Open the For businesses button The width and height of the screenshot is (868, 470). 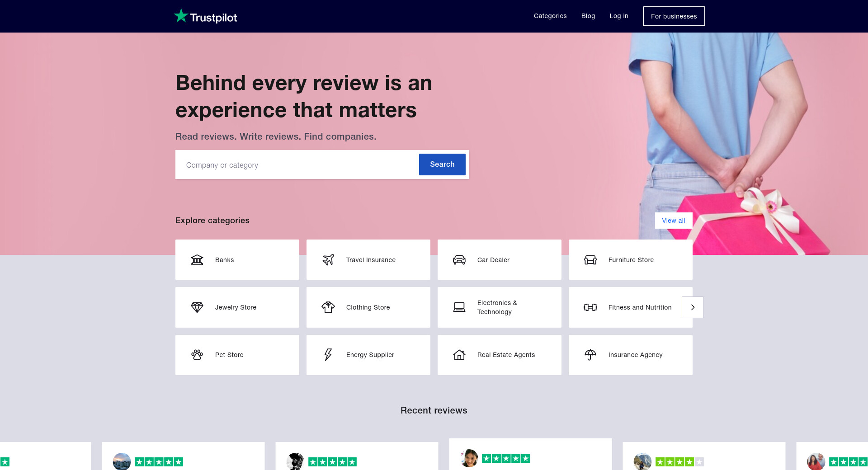(x=674, y=16)
